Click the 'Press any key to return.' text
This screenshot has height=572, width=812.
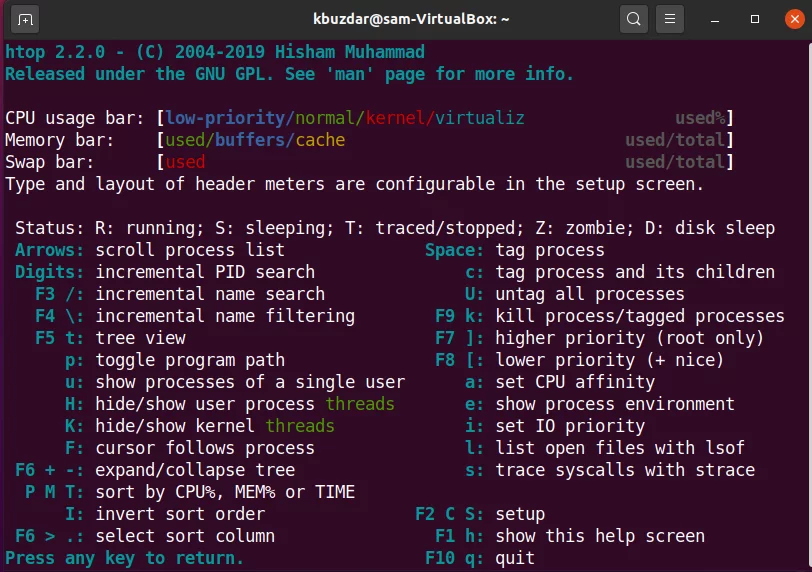(124, 558)
